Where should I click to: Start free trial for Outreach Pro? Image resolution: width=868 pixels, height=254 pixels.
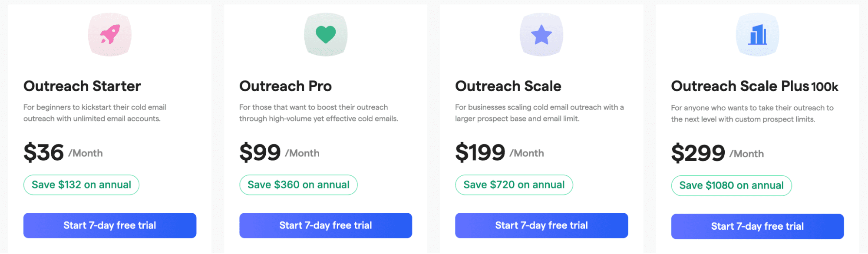(326, 225)
